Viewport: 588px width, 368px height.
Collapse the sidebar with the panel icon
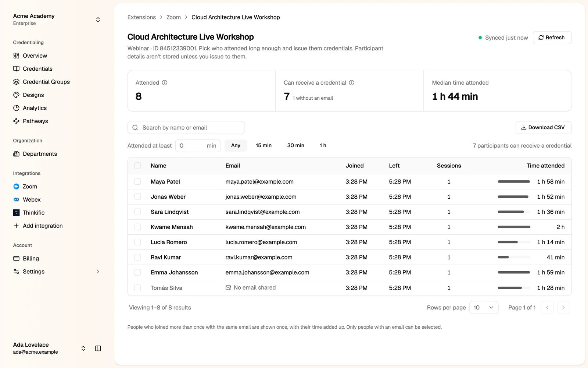[98, 348]
